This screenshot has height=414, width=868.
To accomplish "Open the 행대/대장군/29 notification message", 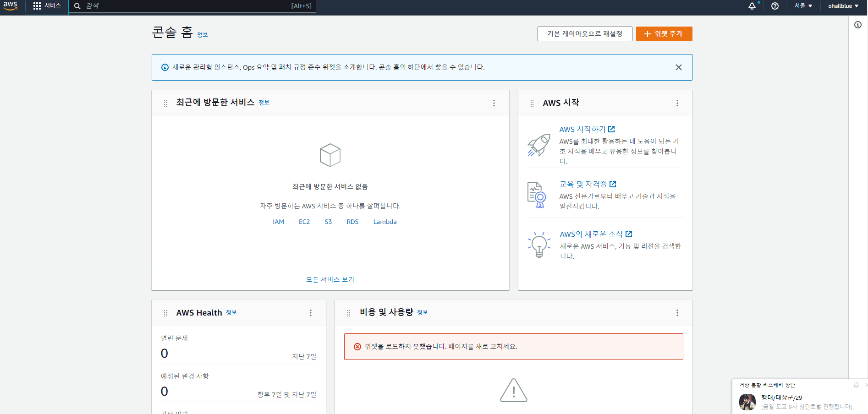I will point(807,402).
